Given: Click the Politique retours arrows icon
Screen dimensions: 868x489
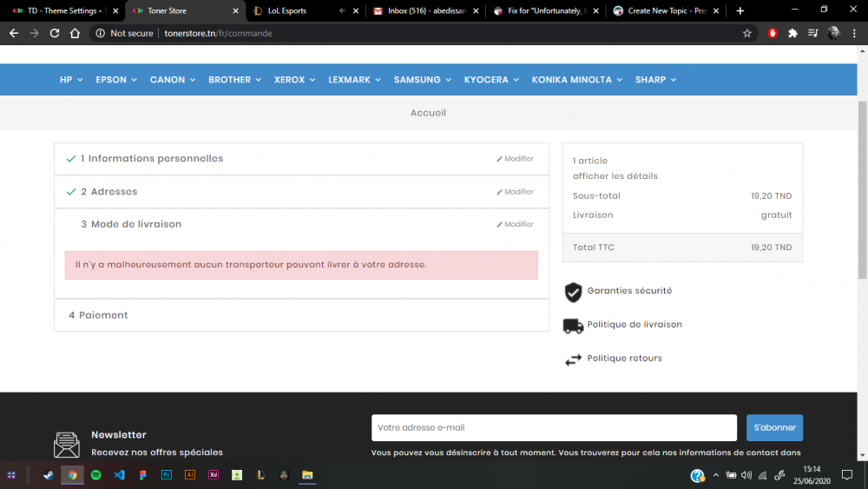Looking at the screenshot, I should [573, 360].
